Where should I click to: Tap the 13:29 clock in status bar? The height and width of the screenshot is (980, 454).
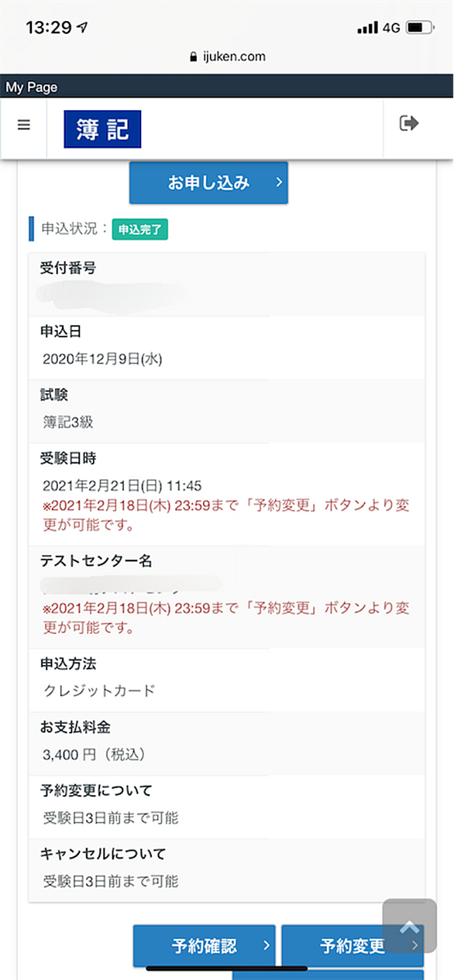48,28
